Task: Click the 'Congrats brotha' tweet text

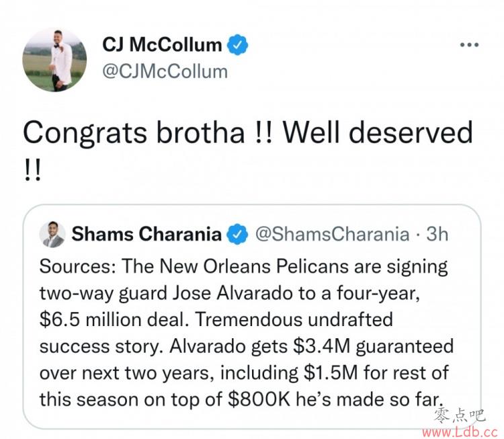Action: point(134,133)
